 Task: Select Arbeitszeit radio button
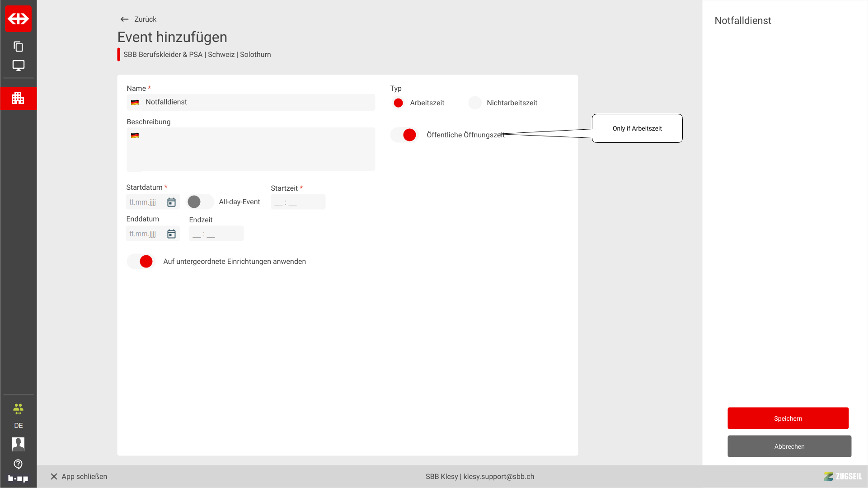point(398,103)
